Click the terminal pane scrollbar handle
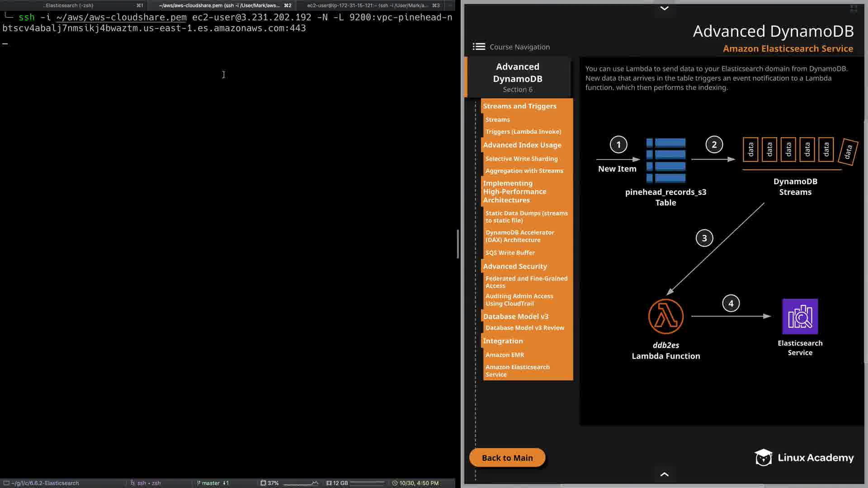The image size is (868, 488). [458, 244]
